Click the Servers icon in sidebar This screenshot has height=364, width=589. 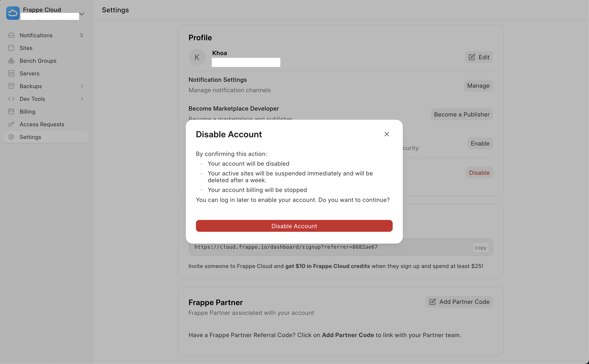(x=11, y=74)
